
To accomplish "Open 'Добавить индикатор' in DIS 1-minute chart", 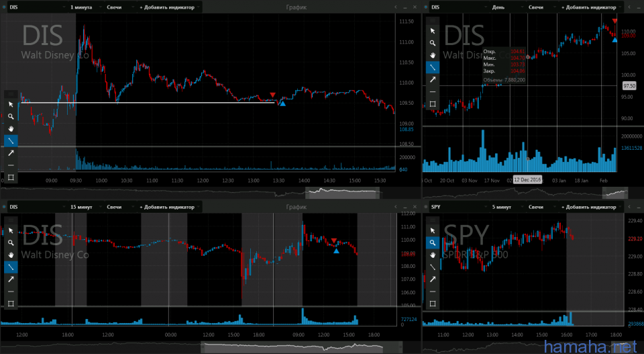I will click(169, 7).
